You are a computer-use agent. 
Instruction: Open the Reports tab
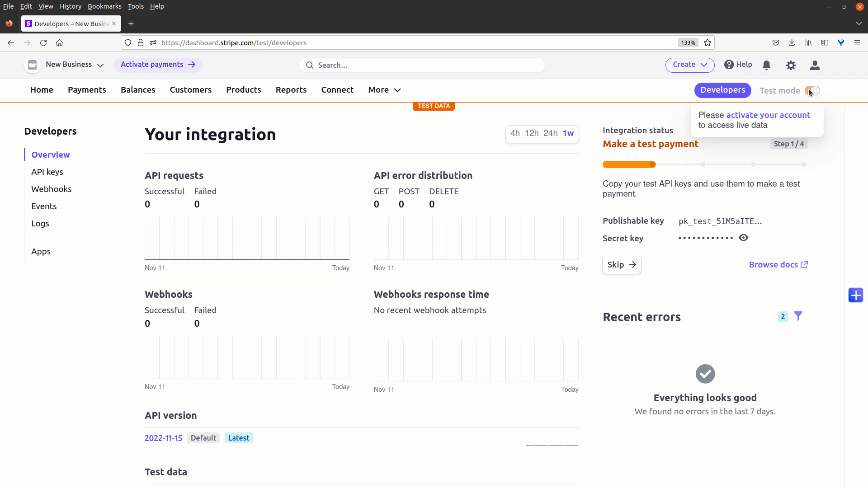point(291,90)
